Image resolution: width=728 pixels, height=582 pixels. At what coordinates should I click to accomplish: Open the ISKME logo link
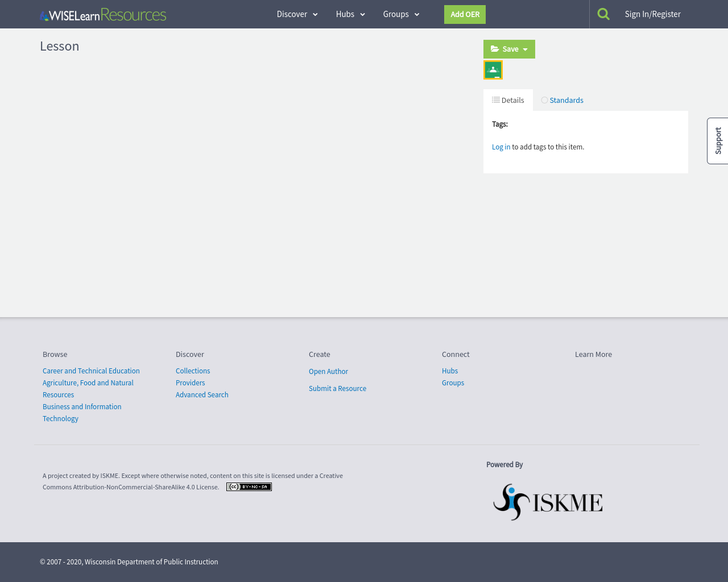[548, 502]
